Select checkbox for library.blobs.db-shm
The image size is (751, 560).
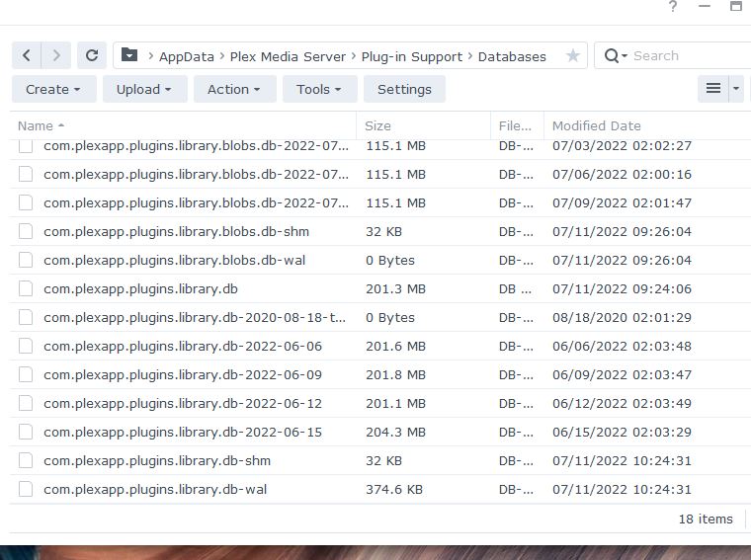pyautogui.click(x=26, y=232)
